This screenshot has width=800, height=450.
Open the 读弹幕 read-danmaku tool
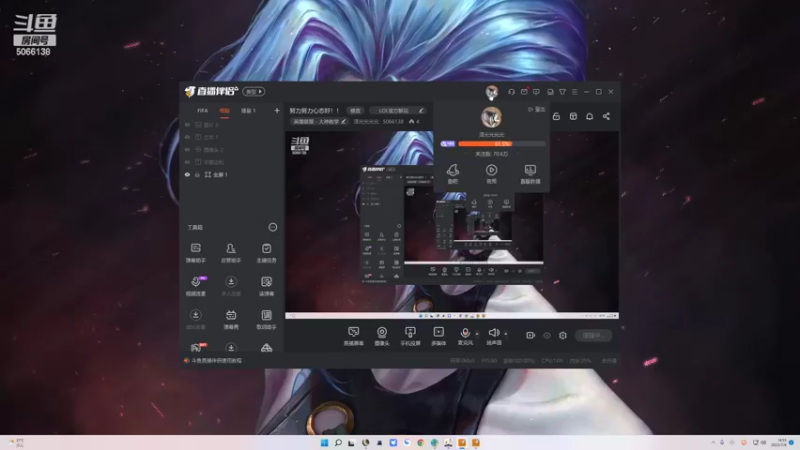click(266, 286)
